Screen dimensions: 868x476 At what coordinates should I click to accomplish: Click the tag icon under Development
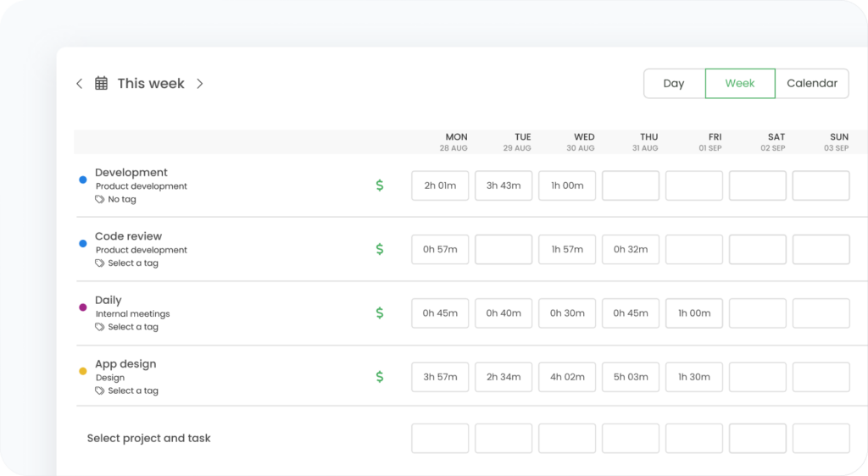[x=100, y=200]
